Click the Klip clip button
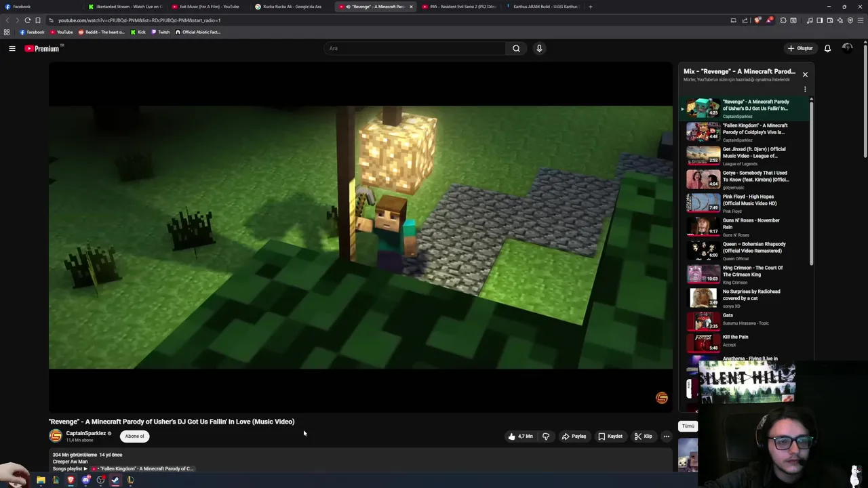868x488 pixels. pos(644,436)
